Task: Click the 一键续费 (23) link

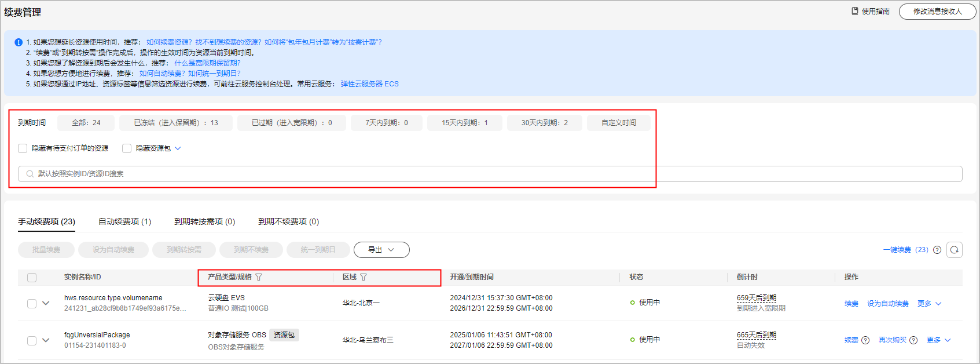Action: [905, 250]
